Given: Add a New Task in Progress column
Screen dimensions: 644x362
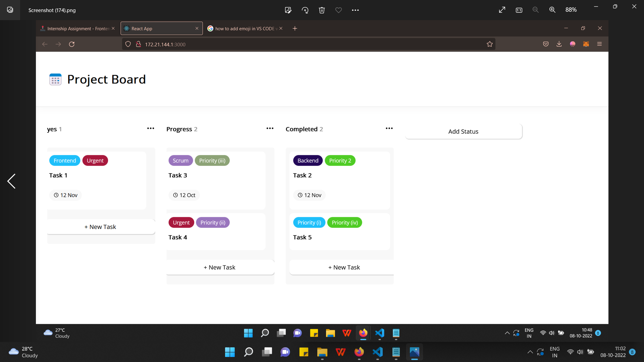Looking at the screenshot, I should [220, 267].
